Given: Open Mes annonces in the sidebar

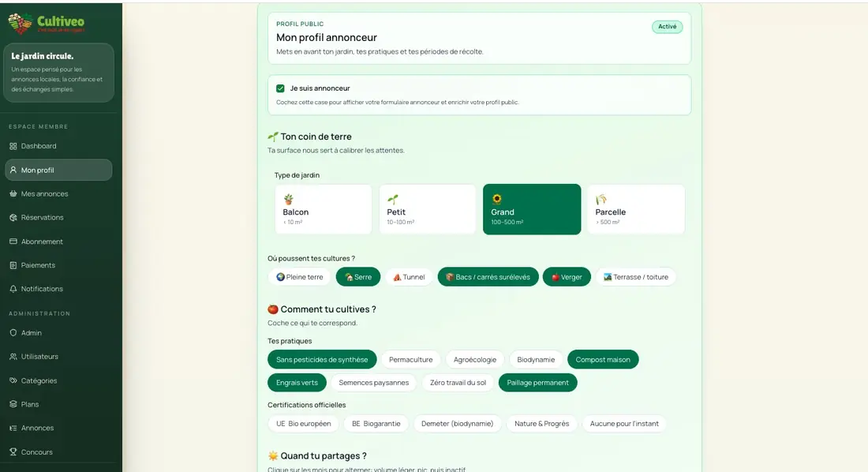Looking at the screenshot, I should 58,194.
